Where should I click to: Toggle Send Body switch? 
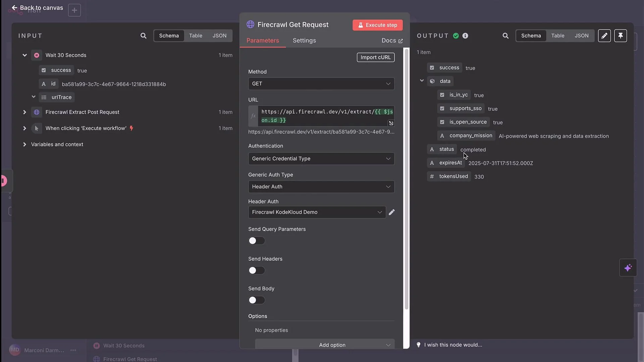click(257, 300)
